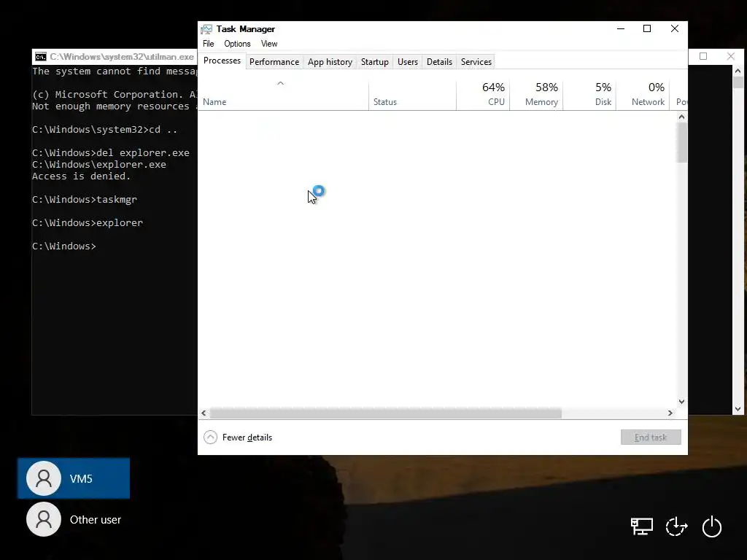
Task: Click the horizontal scrollbar thumb in Task Manager
Action: (x=385, y=413)
